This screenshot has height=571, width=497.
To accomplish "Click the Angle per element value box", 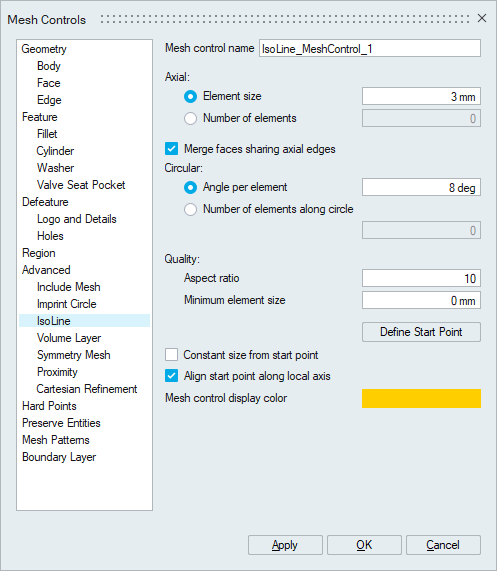I will [x=421, y=187].
